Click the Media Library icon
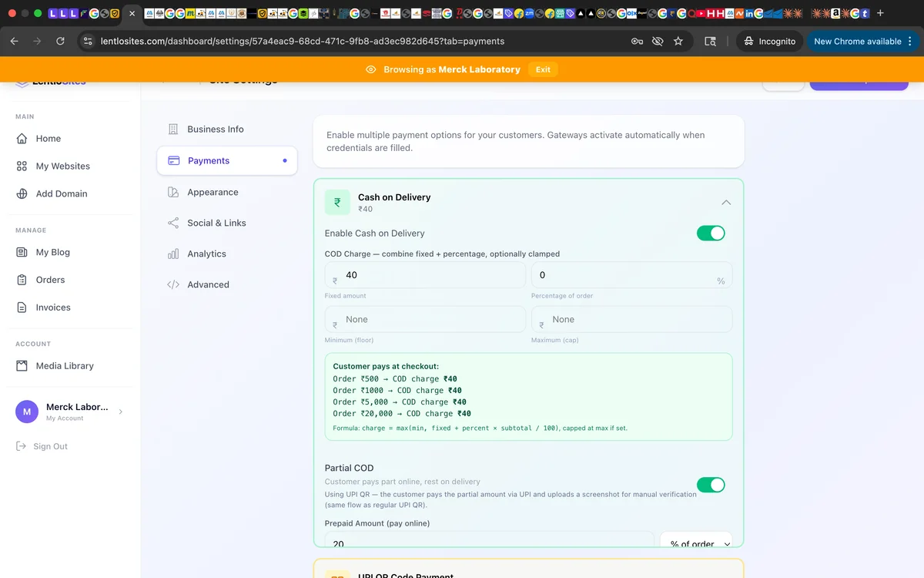924x578 pixels. coord(22,366)
